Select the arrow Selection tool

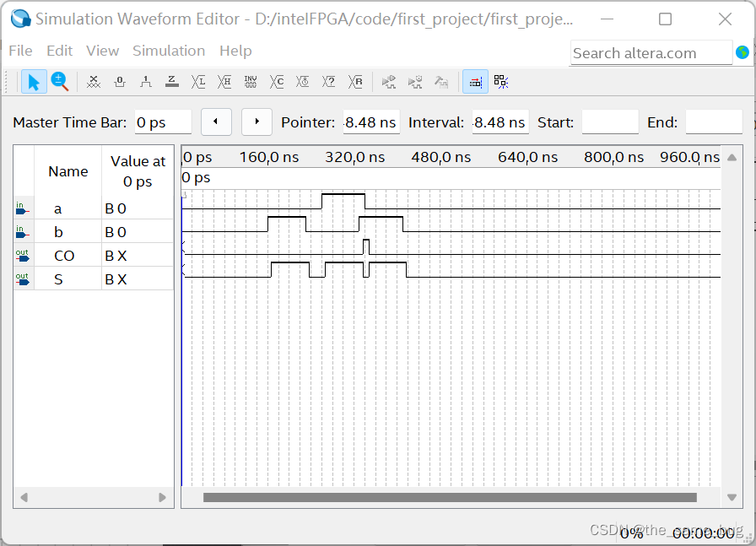point(33,82)
